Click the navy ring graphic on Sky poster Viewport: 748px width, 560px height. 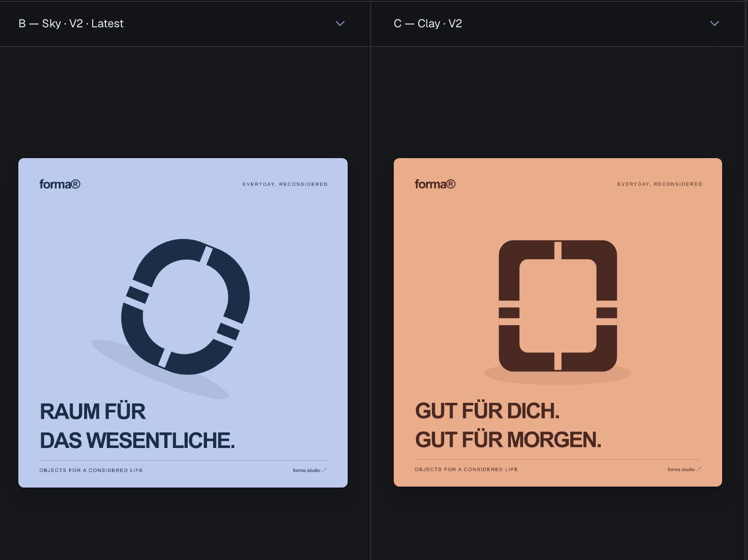[185, 307]
